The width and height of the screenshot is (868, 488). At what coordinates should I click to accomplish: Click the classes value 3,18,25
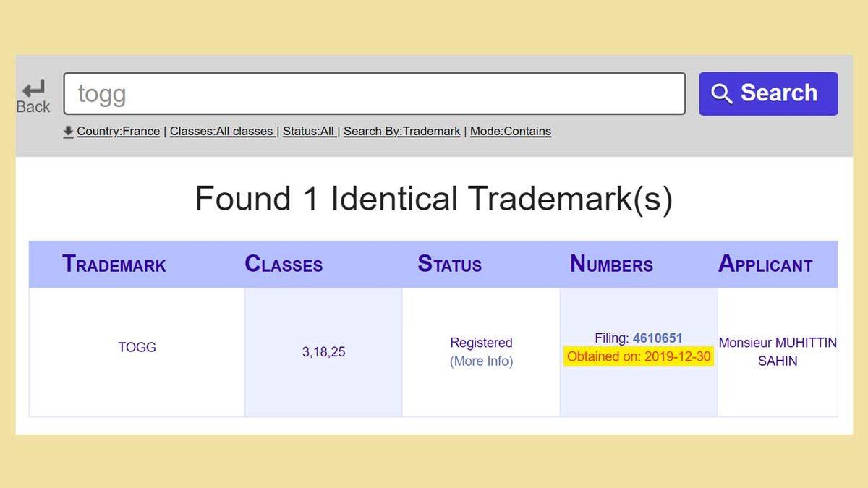tap(323, 353)
